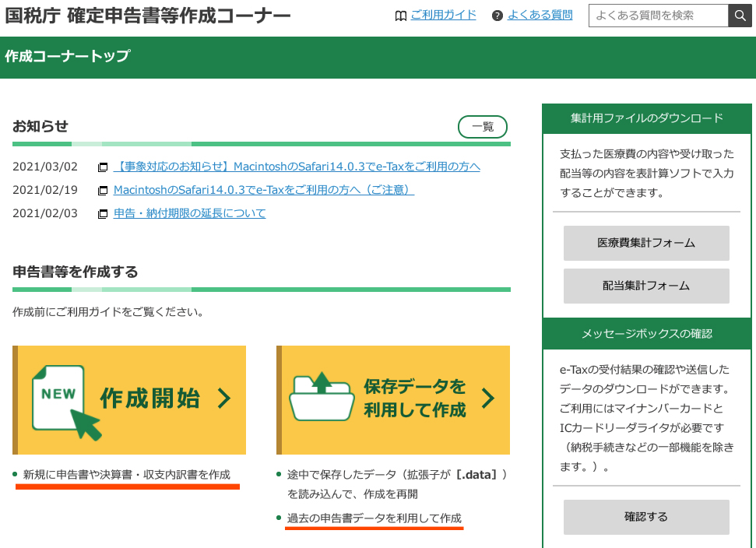Screen dimensions: 756x548
Task: Click document icon beside the 2021/03/02 notice
Action: [x=102, y=167]
